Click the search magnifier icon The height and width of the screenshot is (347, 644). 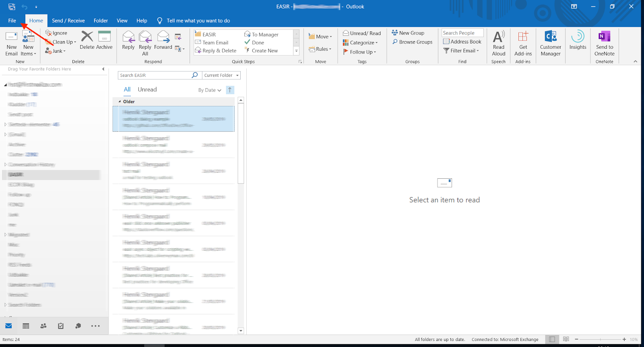pos(195,75)
